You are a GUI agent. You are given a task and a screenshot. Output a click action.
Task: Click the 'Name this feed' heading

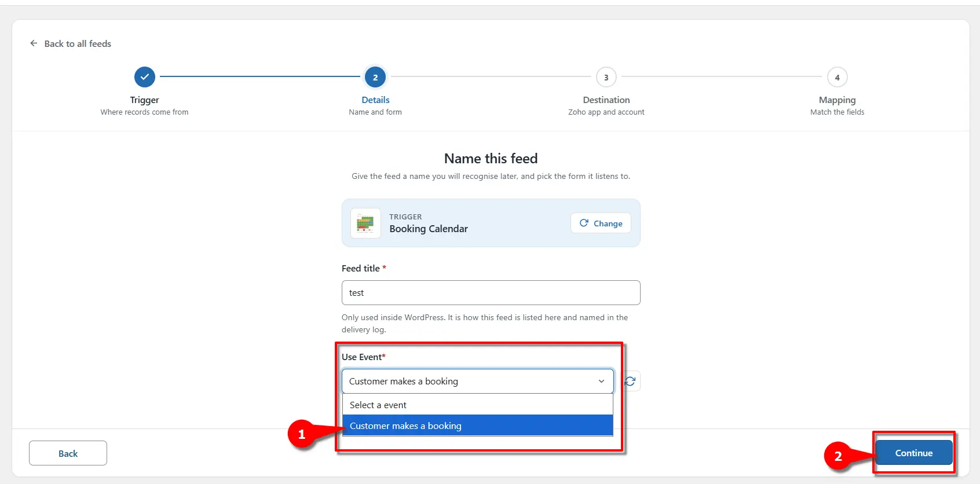[x=491, y=159]
